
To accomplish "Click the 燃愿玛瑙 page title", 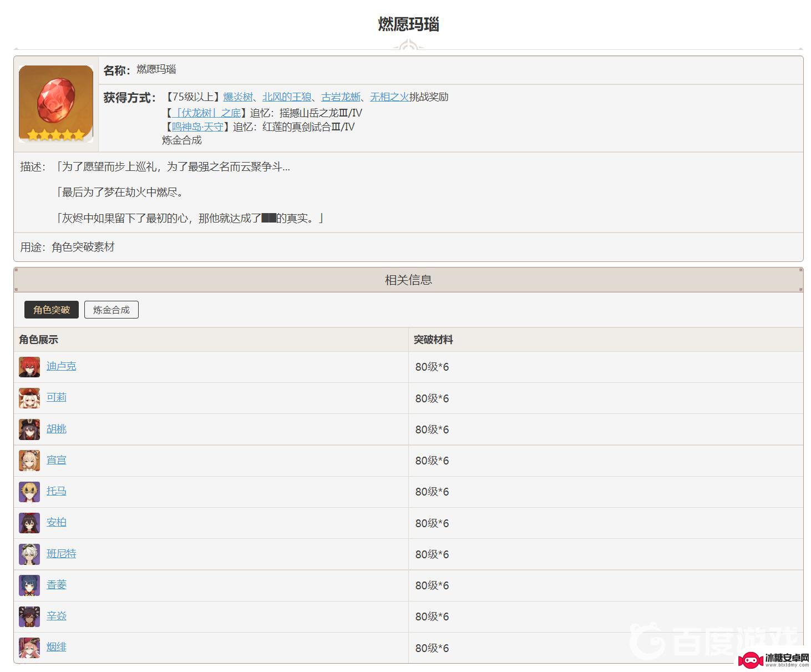I will pyautogui.click(x=409, y=24).
